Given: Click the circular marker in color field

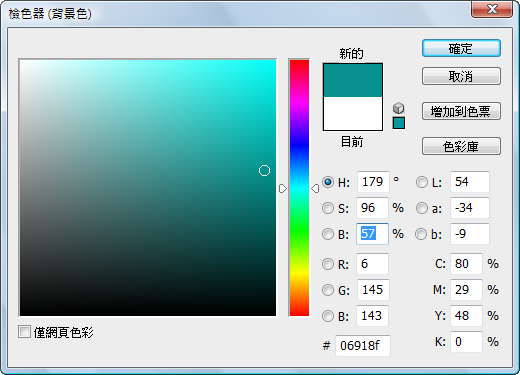Looking at the screenshot, I should point(264,170).
